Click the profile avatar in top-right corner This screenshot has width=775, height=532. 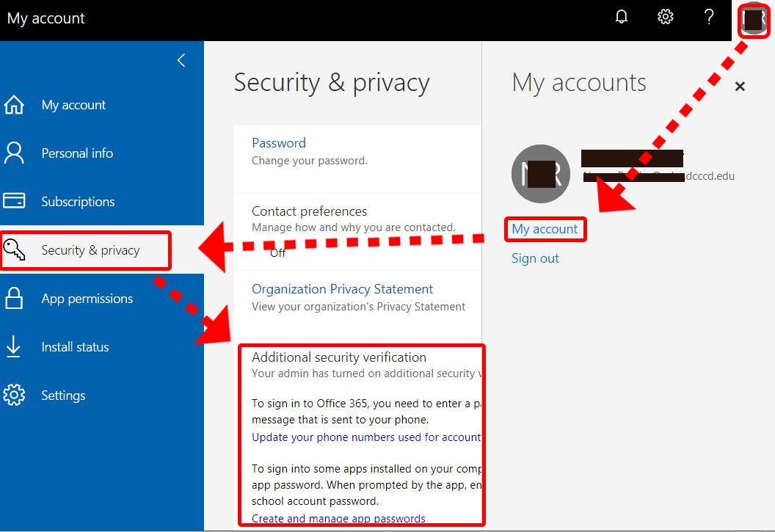[753, 19]
